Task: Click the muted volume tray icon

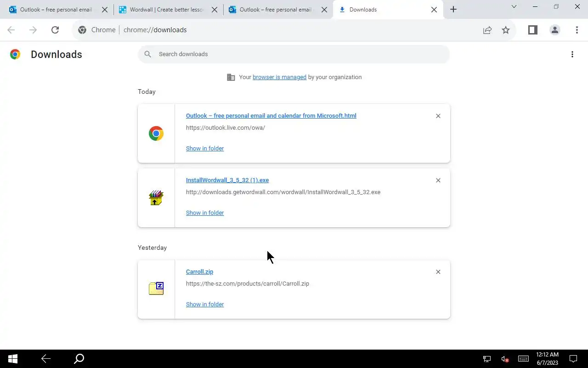Action: pos(505,359)
